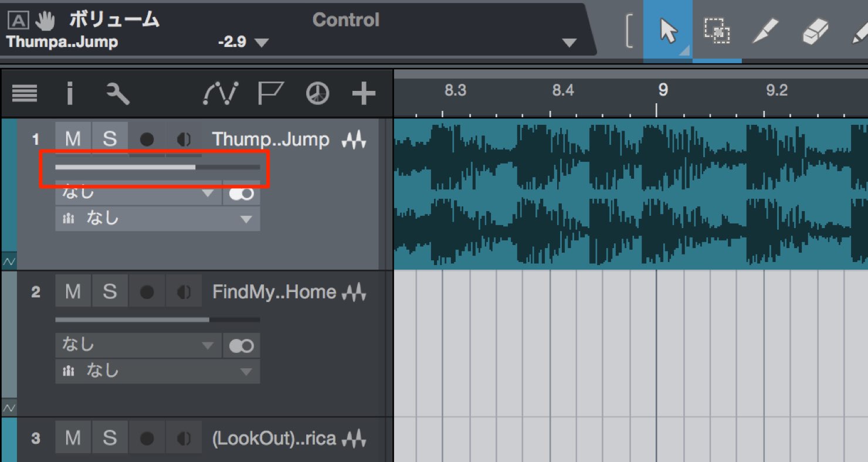Solo the FindMy..Home track
The image size is (868, 462).
110,291
